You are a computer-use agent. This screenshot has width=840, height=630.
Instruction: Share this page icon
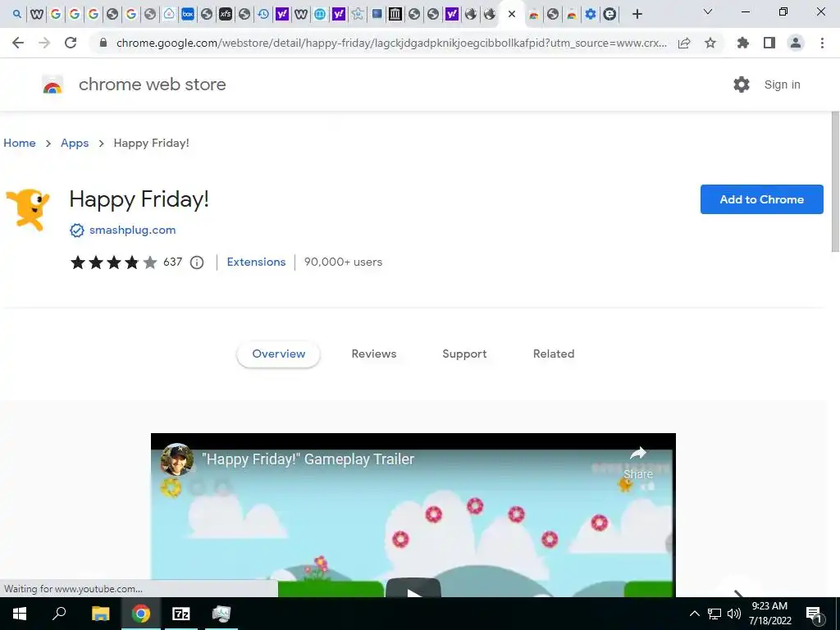pyautogui.click(x=684, y=43)
